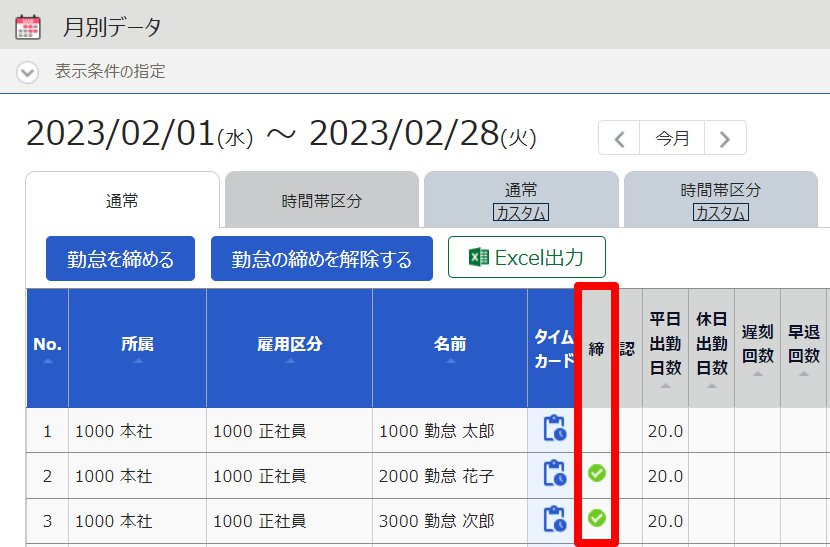The image size is (830, 547).
Task: Expand the 表示条件の指定 section
Action: coord(28,72)
